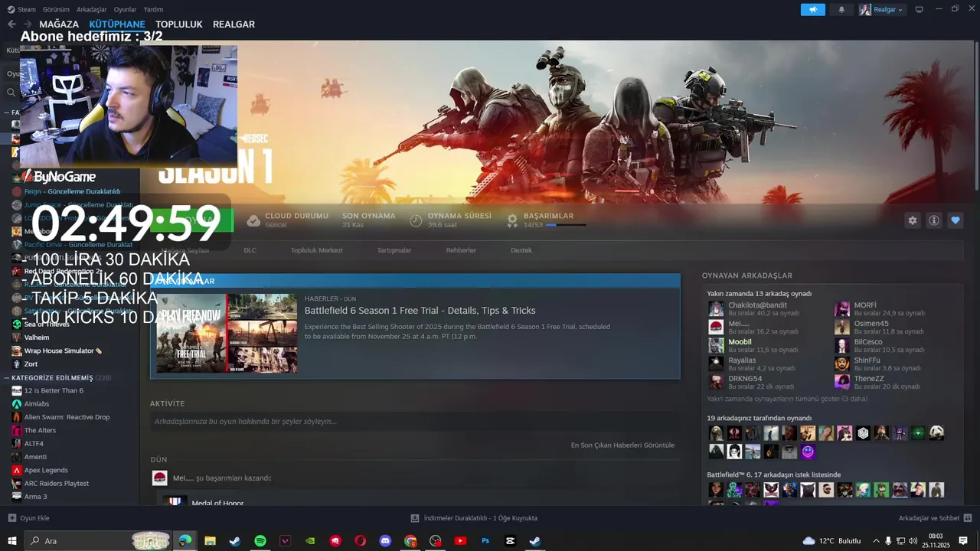Click the achievements progress bar
Screen dimensions: 980x551
coord(566,225)
